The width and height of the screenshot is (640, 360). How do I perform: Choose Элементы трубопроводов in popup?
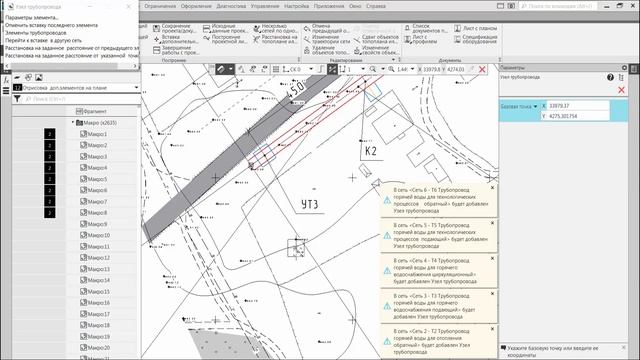click(x=36, y=33)
